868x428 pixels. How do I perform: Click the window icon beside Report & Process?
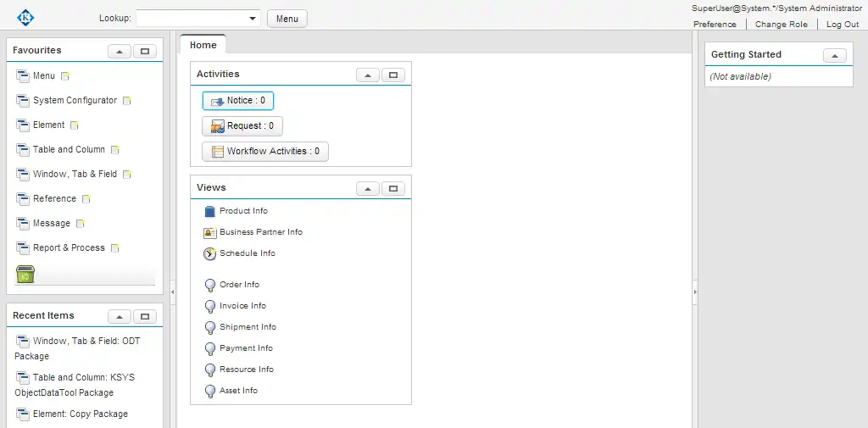pos(23,248)
